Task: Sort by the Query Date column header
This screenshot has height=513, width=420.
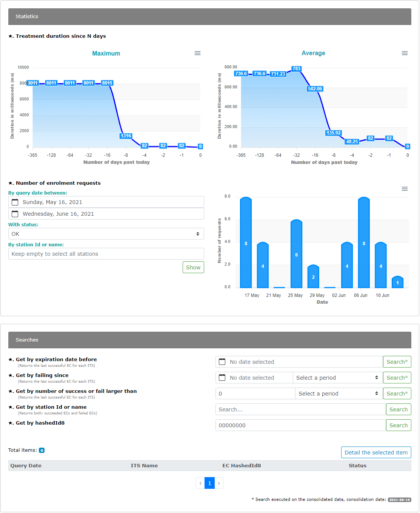Action: 26,465
